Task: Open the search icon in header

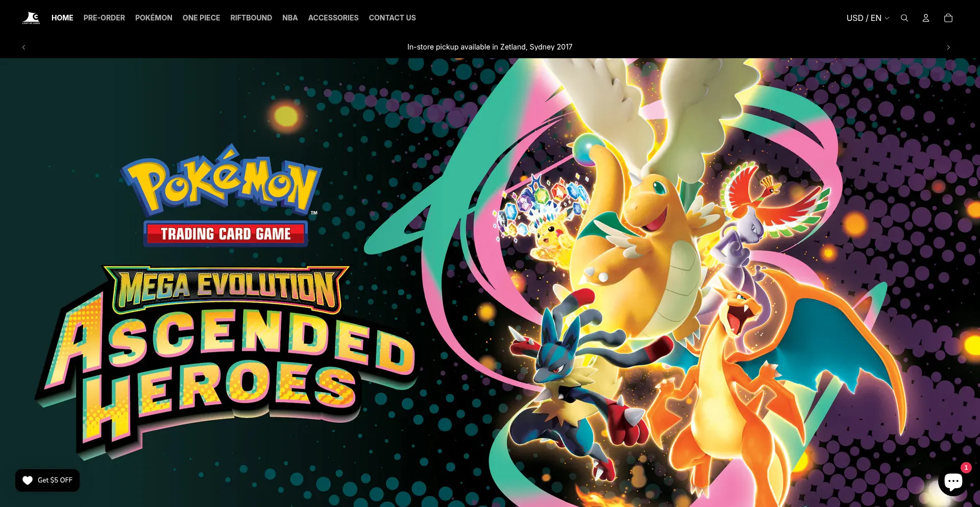Action: tap(904, 18)
